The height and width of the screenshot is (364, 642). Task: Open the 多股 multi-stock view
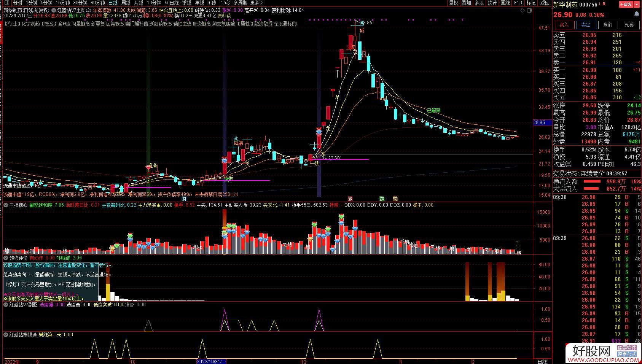[479, 3]
